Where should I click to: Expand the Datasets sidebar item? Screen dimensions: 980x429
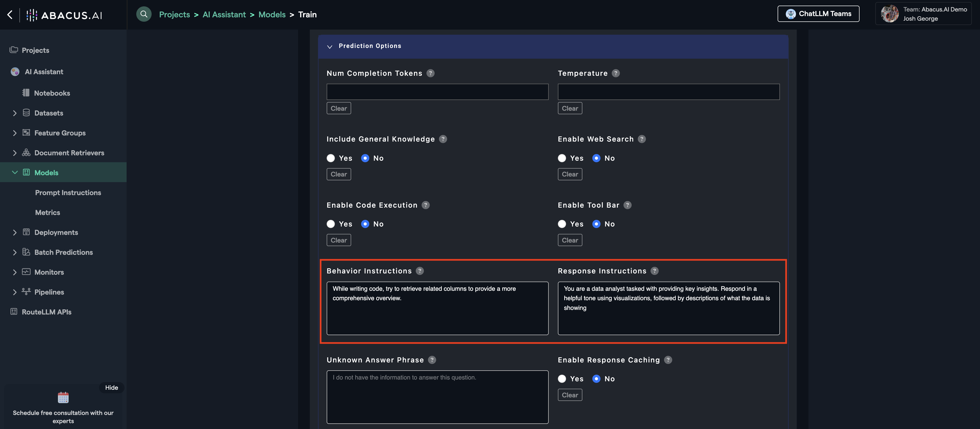[15, 113]
